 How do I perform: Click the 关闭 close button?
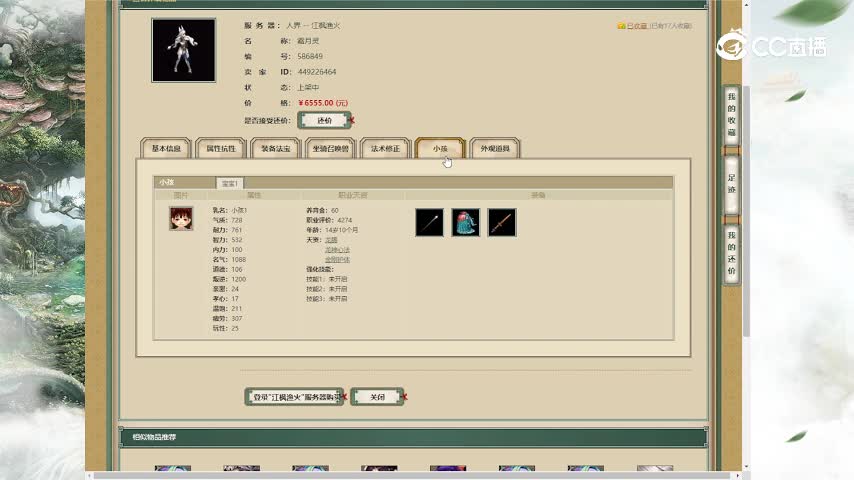(376, 397)
